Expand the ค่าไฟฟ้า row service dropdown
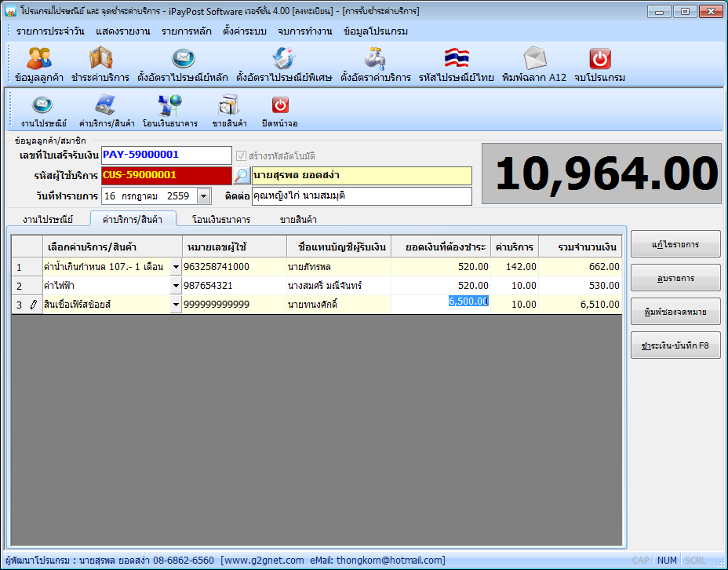This screenshot has width=728, height=570. 176,286
